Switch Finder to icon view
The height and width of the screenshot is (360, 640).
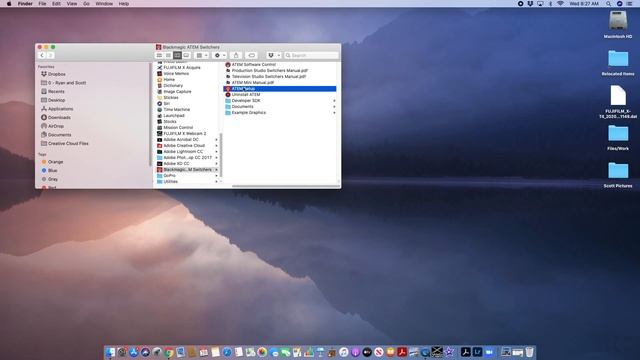(159, 55)
